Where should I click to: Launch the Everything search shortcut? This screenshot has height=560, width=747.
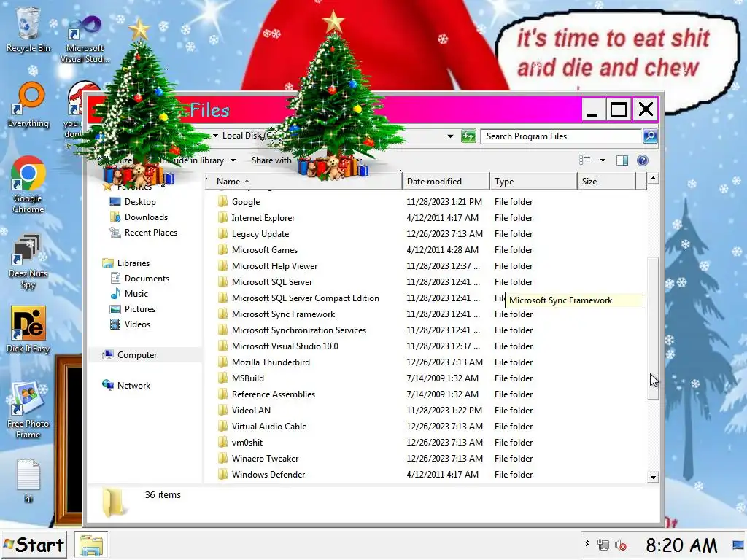(28, 105)
